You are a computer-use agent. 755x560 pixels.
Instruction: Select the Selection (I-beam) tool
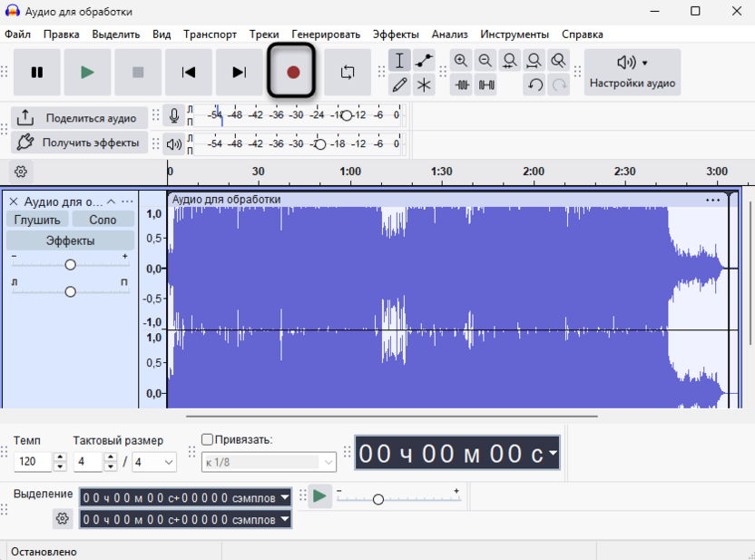399,61
